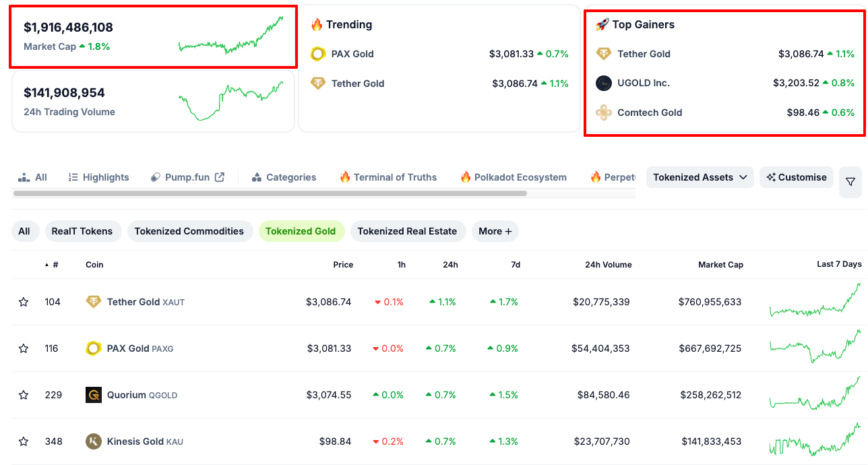Open Terminal of Truths tab
The height and width of the screenshot is (465, 868).
(x=388, y=177)
